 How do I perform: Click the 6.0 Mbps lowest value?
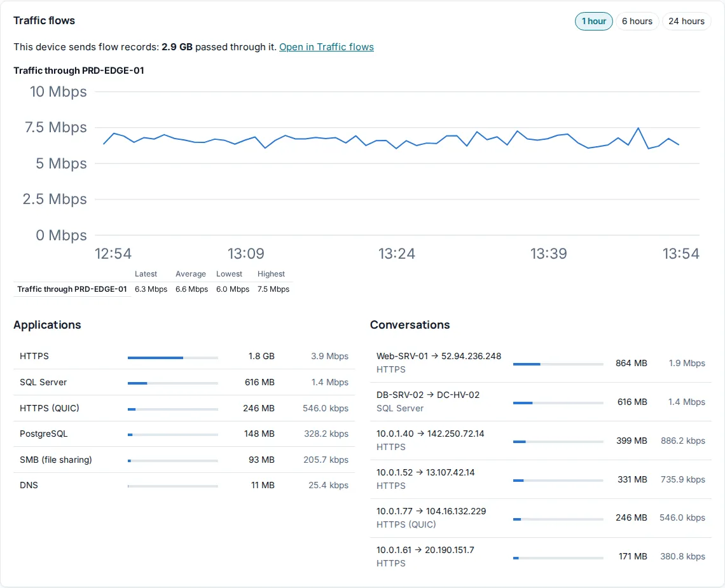tap(233, 289)
